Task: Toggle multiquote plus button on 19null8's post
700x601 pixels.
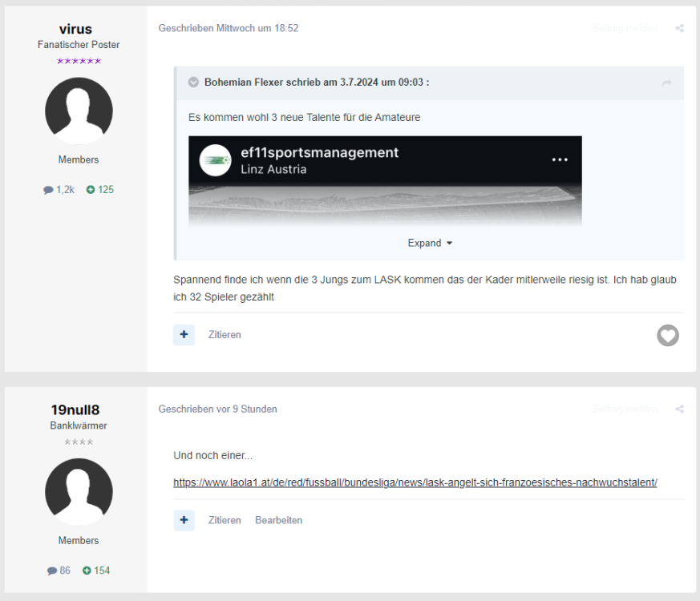Action: 184,520
